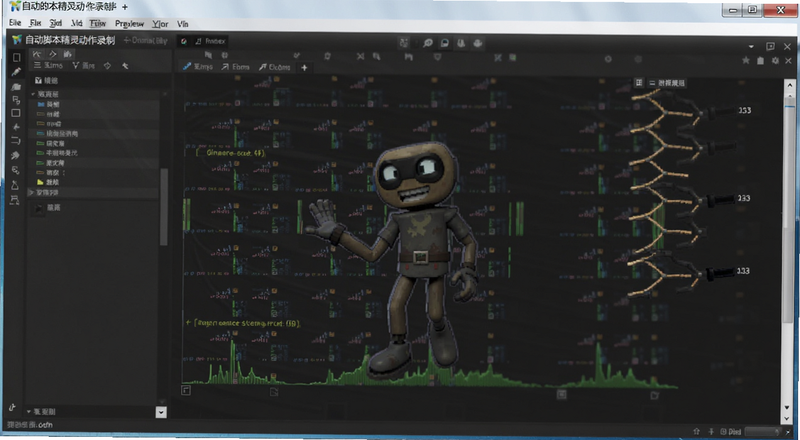This screenshot has width=800, height=440.
Task: Click the pop-out window icon in dark header
Action: pos(770,46)
